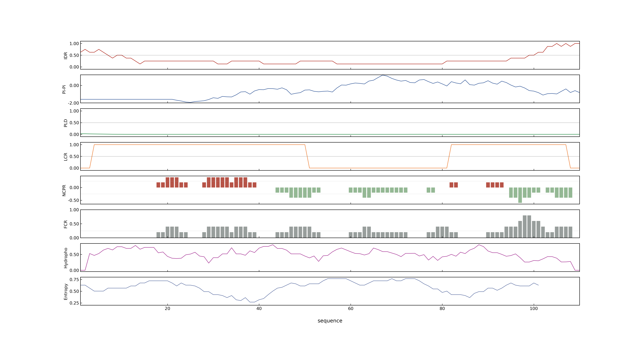This screenshot has width=644, height=343.
Task: Click the x-axis tick label 60
Action: pyautogui.click(x=351, y=309)
